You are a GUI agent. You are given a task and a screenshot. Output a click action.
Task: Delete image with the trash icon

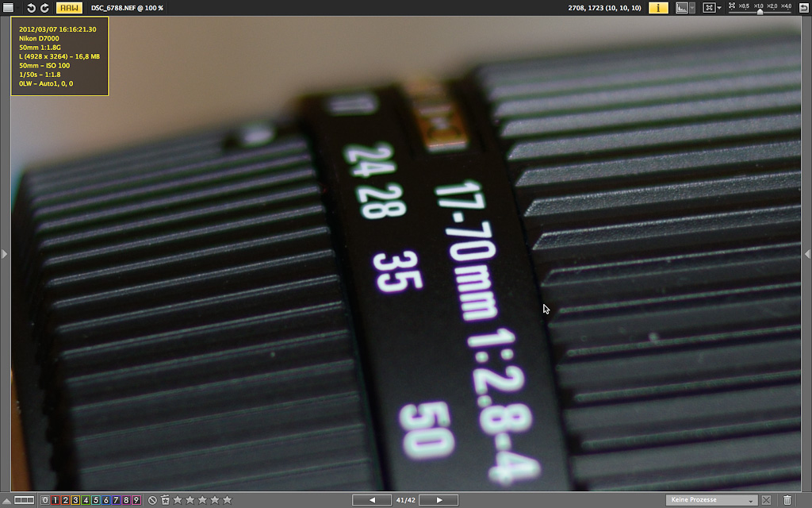(787, 500)
